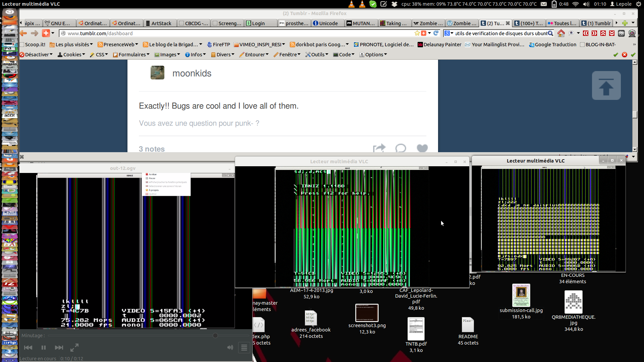Image resolution: width=644 pixels, height=362 pixels.
Task: Mute the player volume speaker icon
Action: (x=230, y=348)
